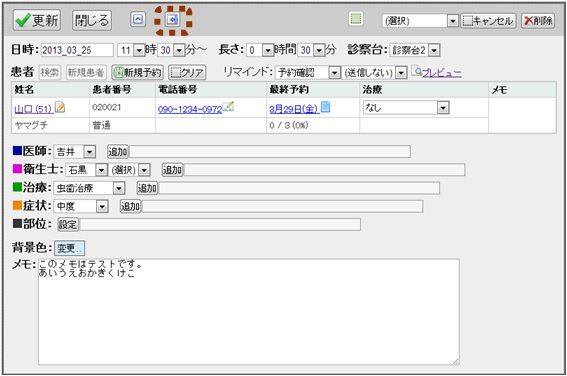Click the 新規患者 button
The image size is (567, 376).
[86, 72]
